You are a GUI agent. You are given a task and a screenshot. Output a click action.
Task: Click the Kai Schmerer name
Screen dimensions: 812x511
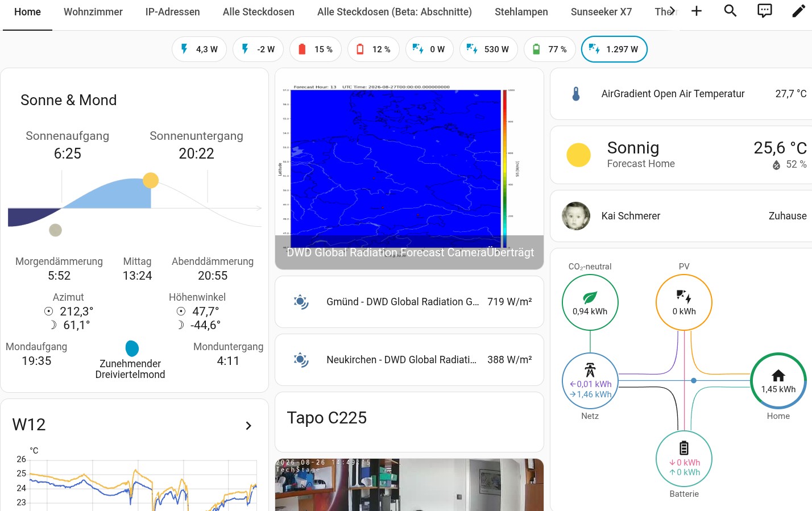point(631,216)
